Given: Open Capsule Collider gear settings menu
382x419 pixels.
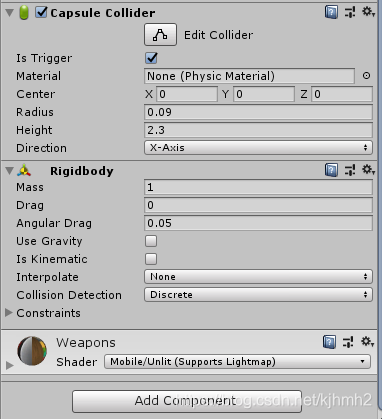Looking at the screenshot, I should (368, 12).
